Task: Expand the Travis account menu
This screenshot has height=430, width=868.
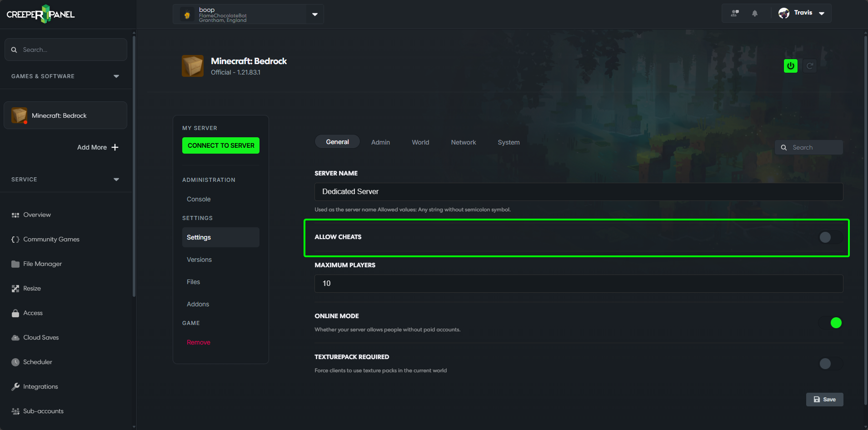Action: click(821, 13)
